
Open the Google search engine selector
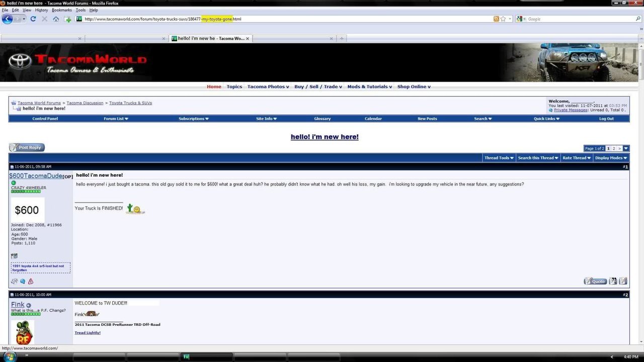point(521,19)
